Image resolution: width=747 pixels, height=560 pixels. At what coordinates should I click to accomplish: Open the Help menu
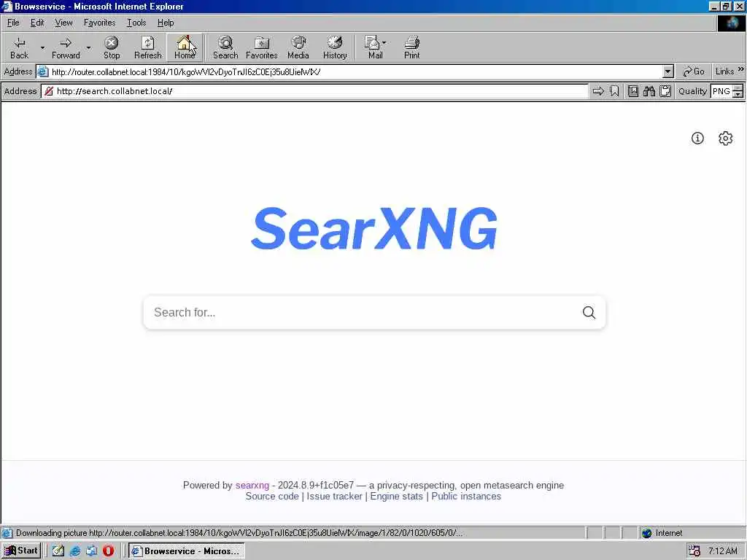[x=166, y=23]
